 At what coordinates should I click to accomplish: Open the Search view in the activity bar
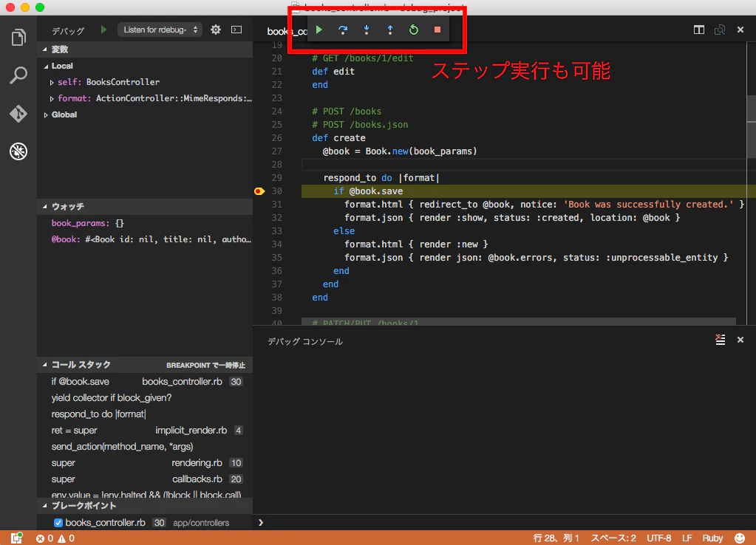pos(18,75)
